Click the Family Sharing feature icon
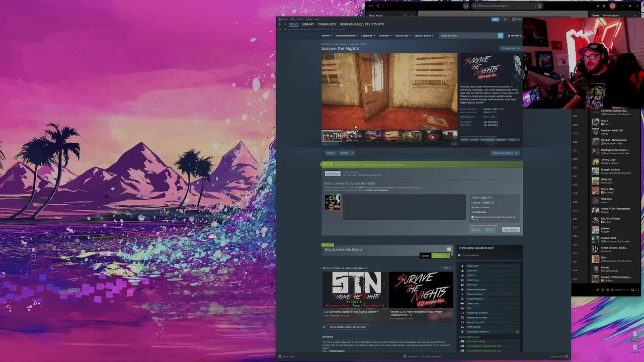644x362 pixels. point(462,327)
